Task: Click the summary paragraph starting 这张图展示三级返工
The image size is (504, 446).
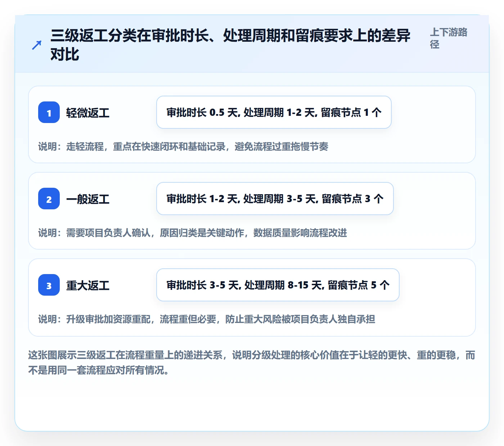Action: 252,363
